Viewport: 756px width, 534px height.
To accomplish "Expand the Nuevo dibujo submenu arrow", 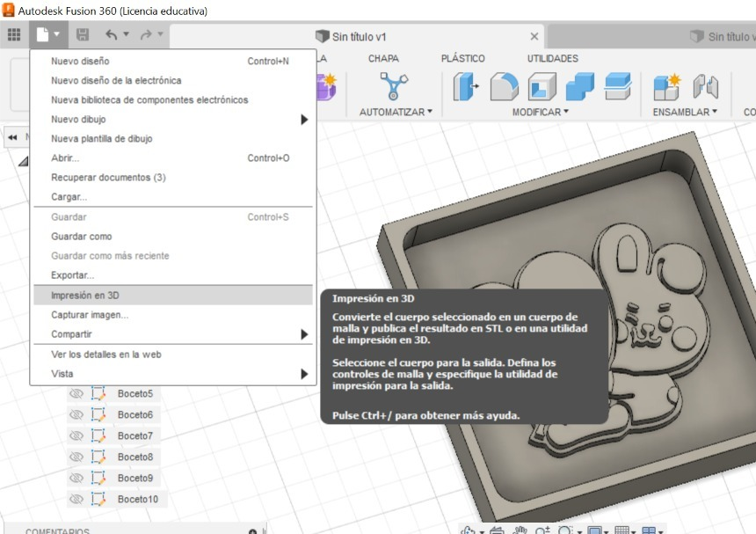I will coord(304,119).
